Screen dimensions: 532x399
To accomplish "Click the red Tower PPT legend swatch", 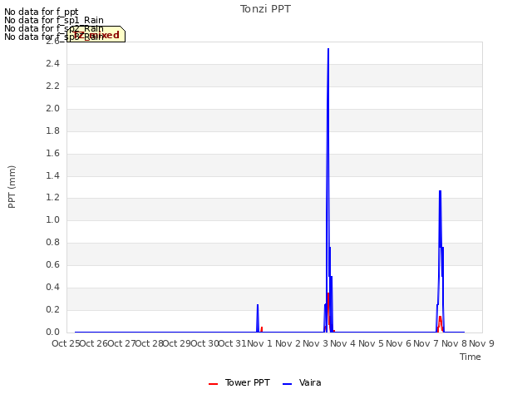I will click(213, 384).
